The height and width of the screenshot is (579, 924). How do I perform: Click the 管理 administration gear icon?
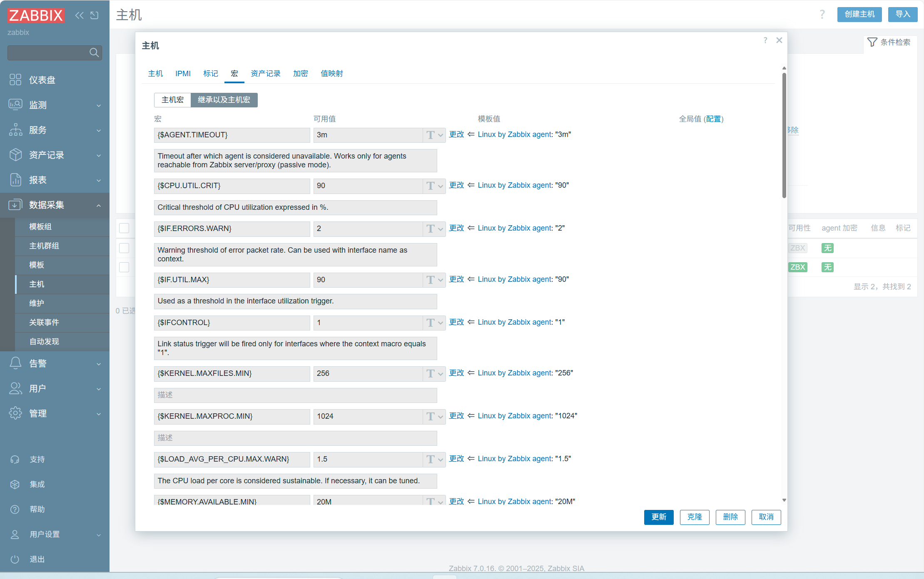15,413
